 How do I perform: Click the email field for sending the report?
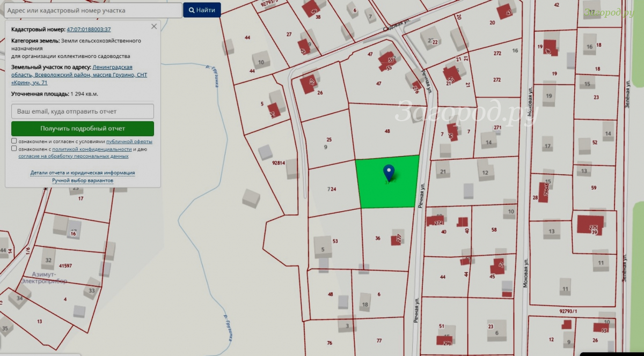[83, 112]
